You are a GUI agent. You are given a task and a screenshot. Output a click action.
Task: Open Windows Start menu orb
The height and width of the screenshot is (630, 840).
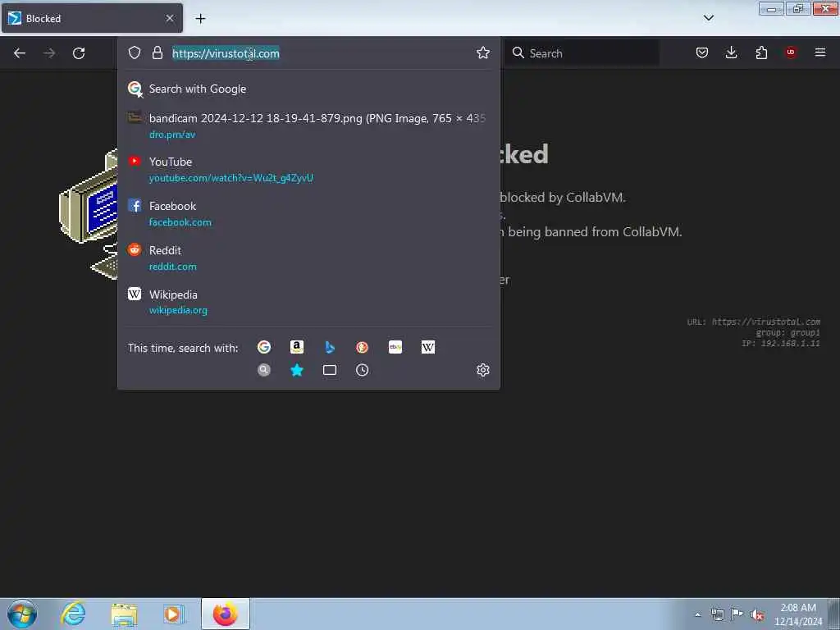pyautogui.click(x=22, y=614)
